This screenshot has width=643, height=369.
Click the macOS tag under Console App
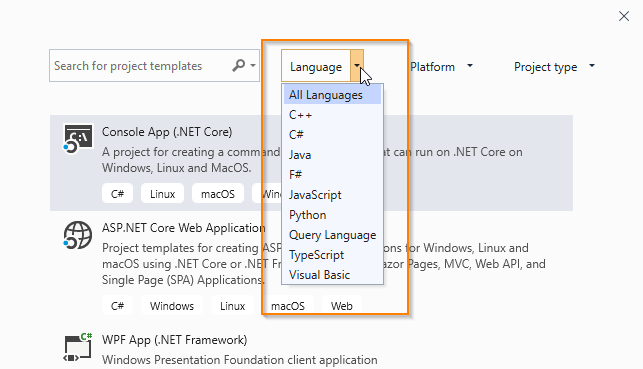218,194
